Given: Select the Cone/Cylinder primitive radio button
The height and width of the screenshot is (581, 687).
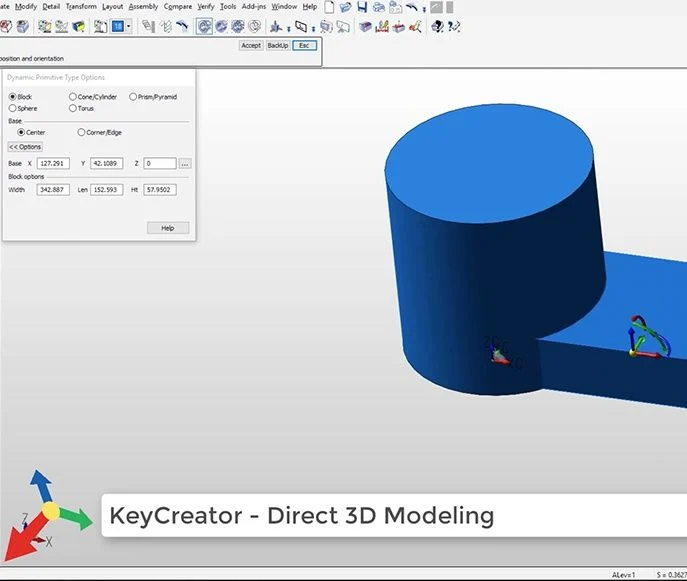Looking at the screenshot, I should tap(73, 97).
